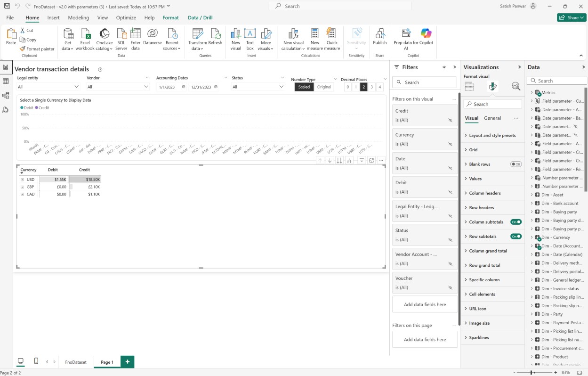The height and width of the screenshot is (376, 588).
Task: Open Prep data for Copilot AI
Action: (x=406, y=34)
